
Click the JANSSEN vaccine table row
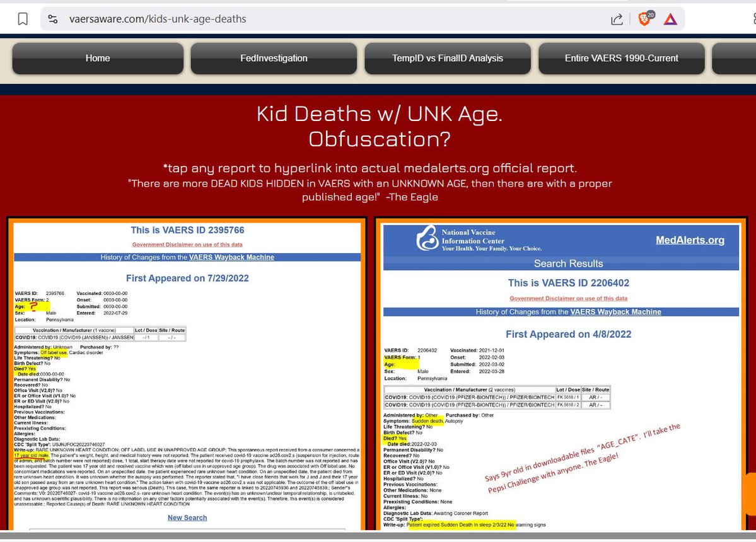pyautogui.click(x=100, y=337)
